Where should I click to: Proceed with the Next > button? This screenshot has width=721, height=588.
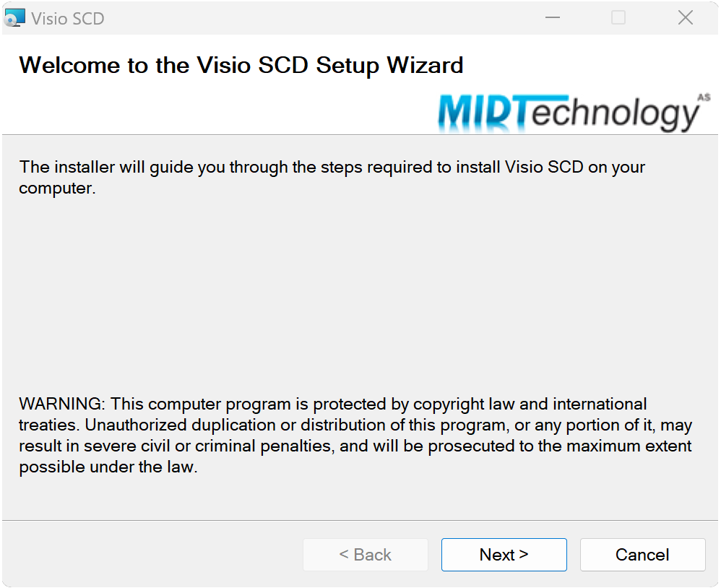pyautogui.click(x=504, y=555)
